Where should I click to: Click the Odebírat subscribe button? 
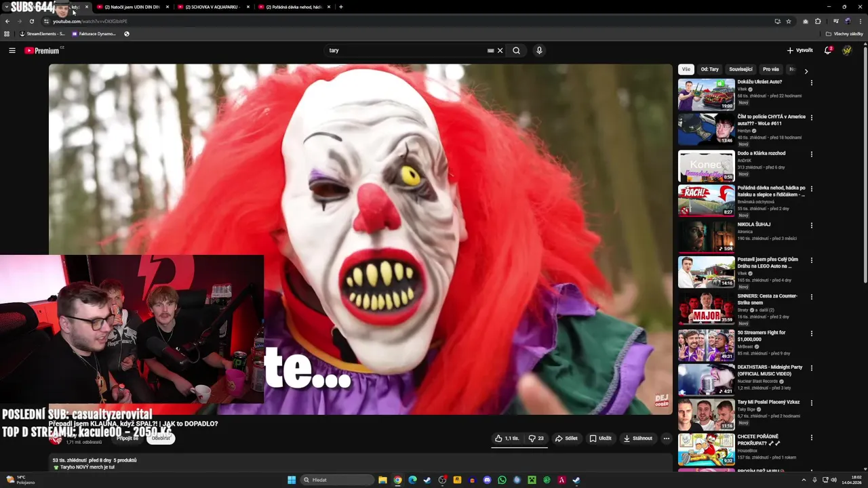(161, 438)
